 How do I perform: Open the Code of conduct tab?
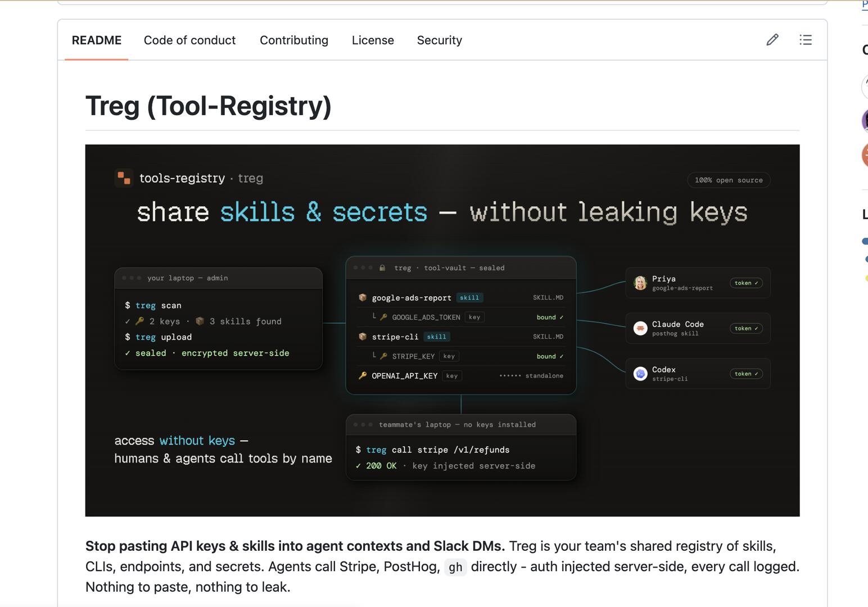[189, 40]
